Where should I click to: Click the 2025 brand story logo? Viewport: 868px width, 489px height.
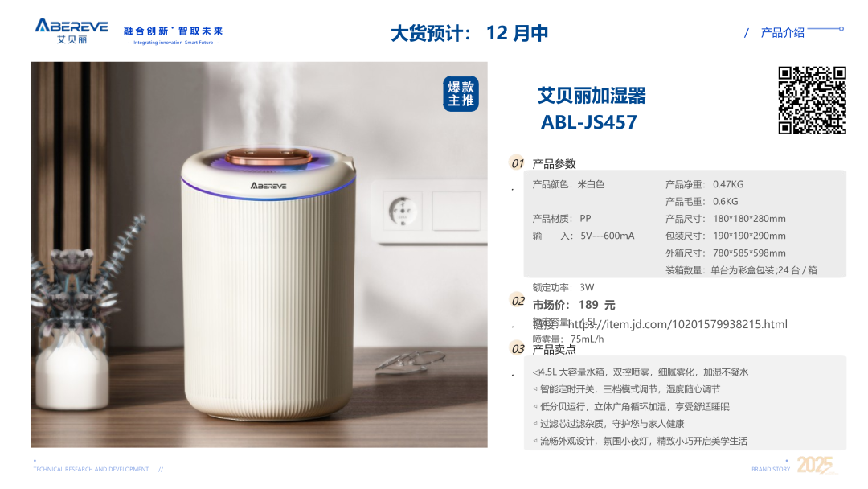coord(815,465)
